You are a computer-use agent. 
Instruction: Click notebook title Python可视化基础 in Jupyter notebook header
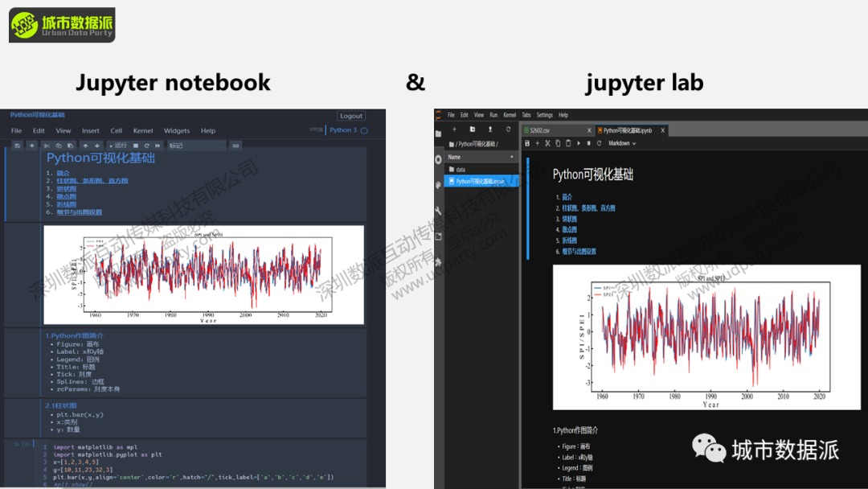click(37, 115)
